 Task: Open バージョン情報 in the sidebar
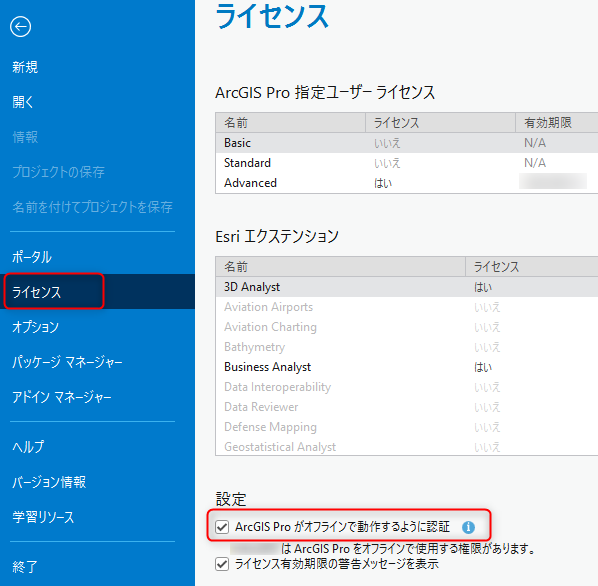point(49,482)
